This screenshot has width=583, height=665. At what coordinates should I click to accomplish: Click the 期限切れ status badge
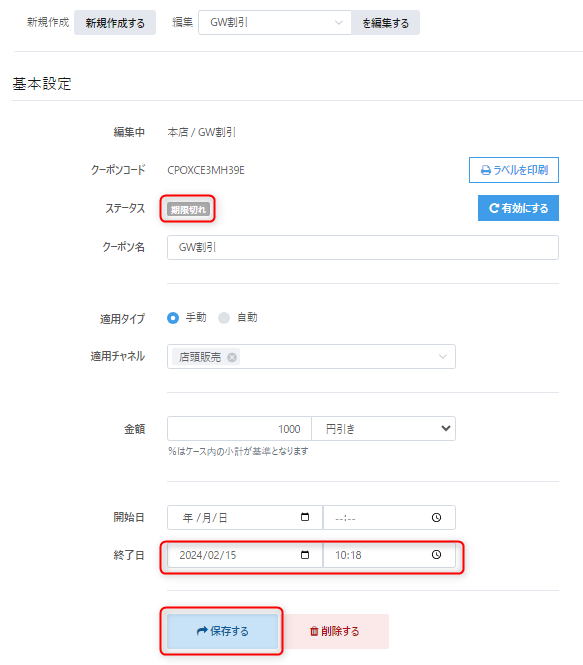pos(188,209)
